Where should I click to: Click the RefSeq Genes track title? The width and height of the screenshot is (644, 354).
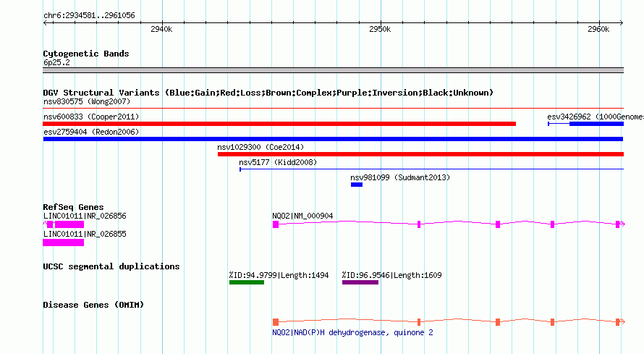(x=73, y=207)
